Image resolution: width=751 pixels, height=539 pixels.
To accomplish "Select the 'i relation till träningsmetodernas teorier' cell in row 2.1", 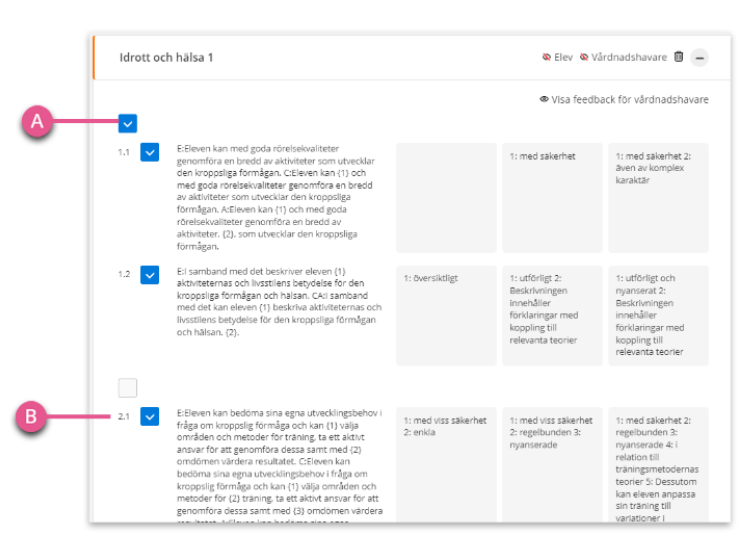I will pyautogui.click(x=659, y=465).
